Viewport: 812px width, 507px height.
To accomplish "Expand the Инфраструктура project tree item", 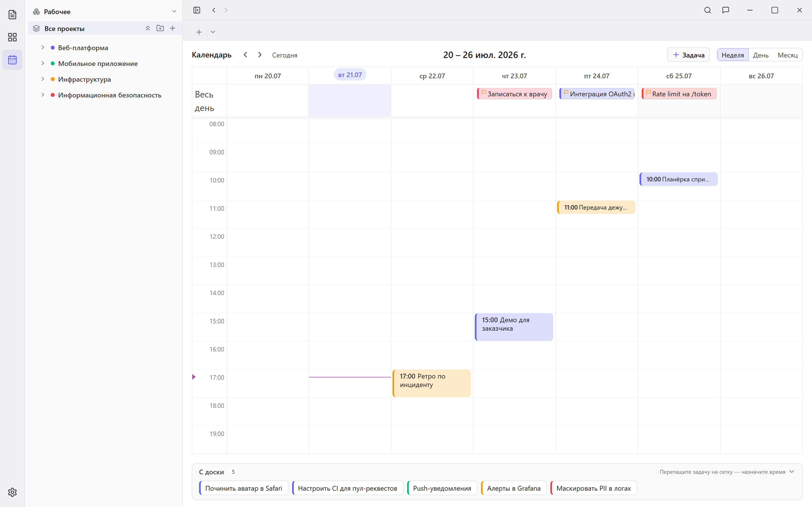I will [x=43, y=79].
